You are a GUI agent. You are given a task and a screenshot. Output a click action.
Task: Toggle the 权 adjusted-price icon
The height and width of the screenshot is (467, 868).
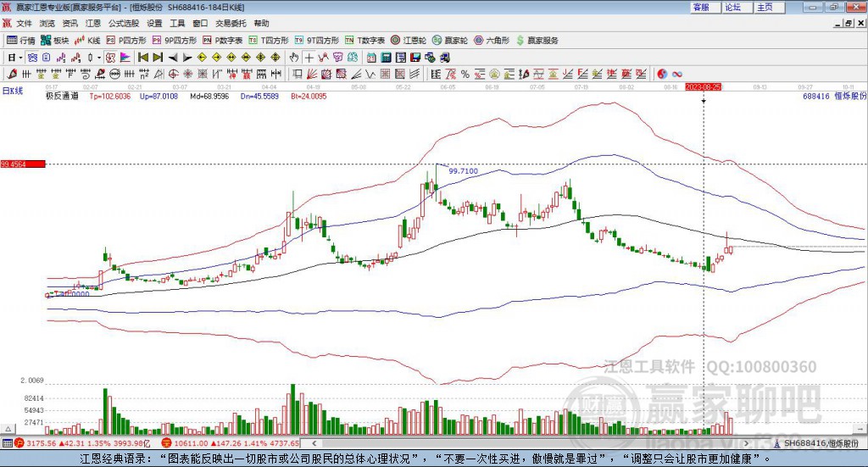110,58
